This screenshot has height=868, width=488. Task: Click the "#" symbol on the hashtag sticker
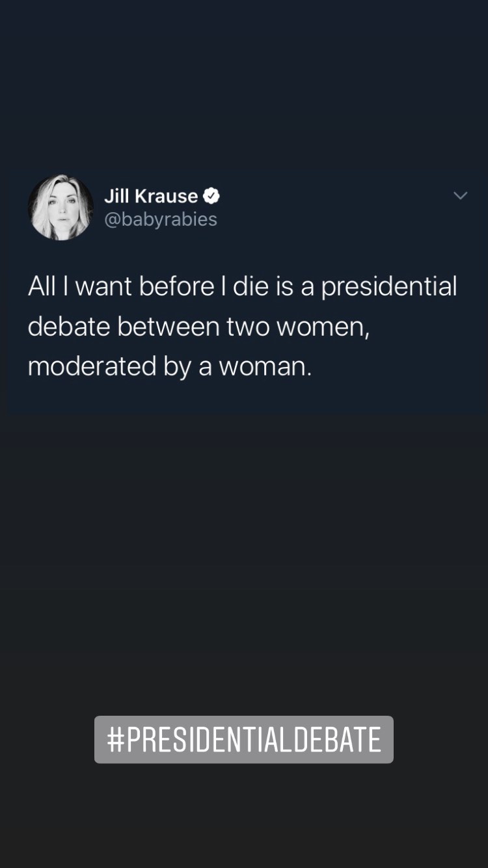115,740
